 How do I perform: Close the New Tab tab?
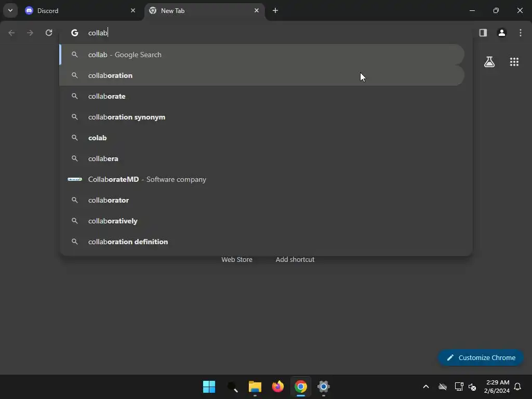pyautogui.click(x=257, y=10)
